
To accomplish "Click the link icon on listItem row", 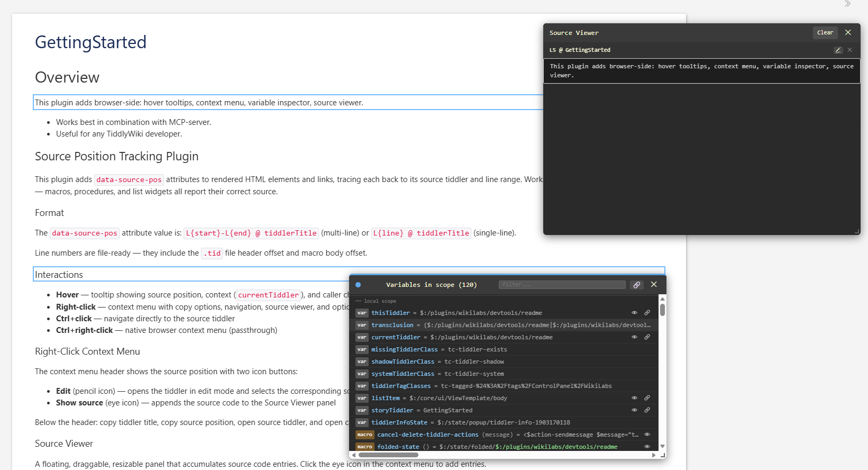I will [647, 398].
